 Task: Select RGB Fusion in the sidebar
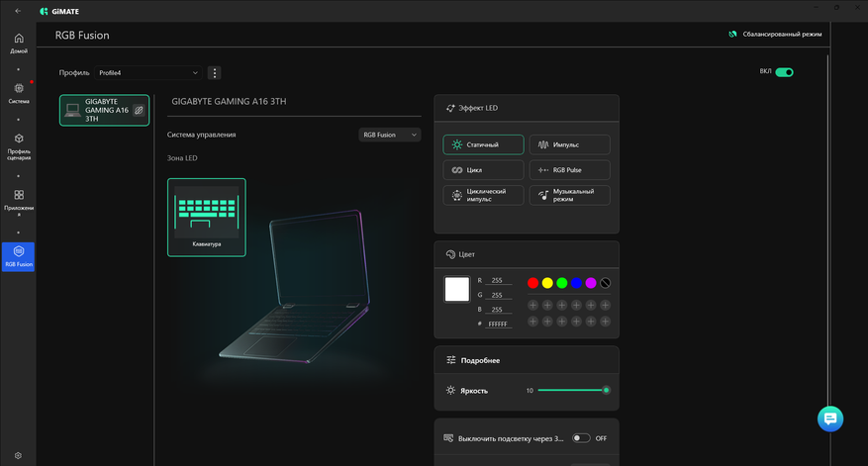click(x=18, y=256)
